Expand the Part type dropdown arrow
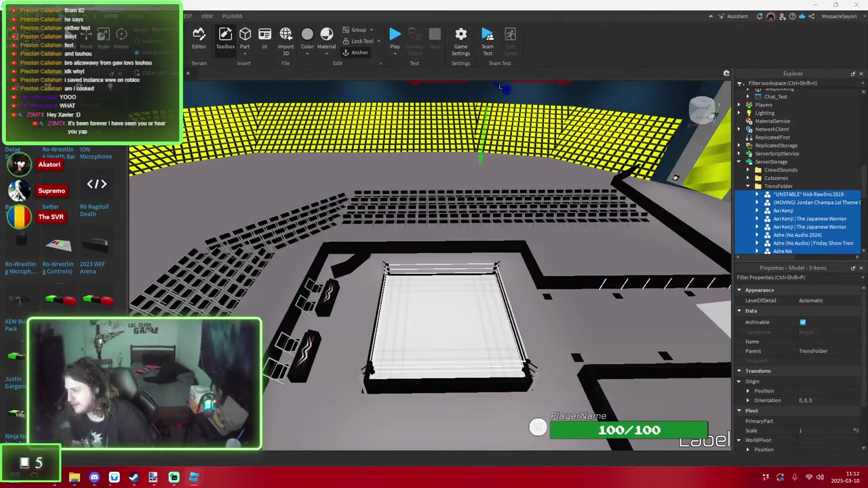868x488 pixels. click(245, 53)
